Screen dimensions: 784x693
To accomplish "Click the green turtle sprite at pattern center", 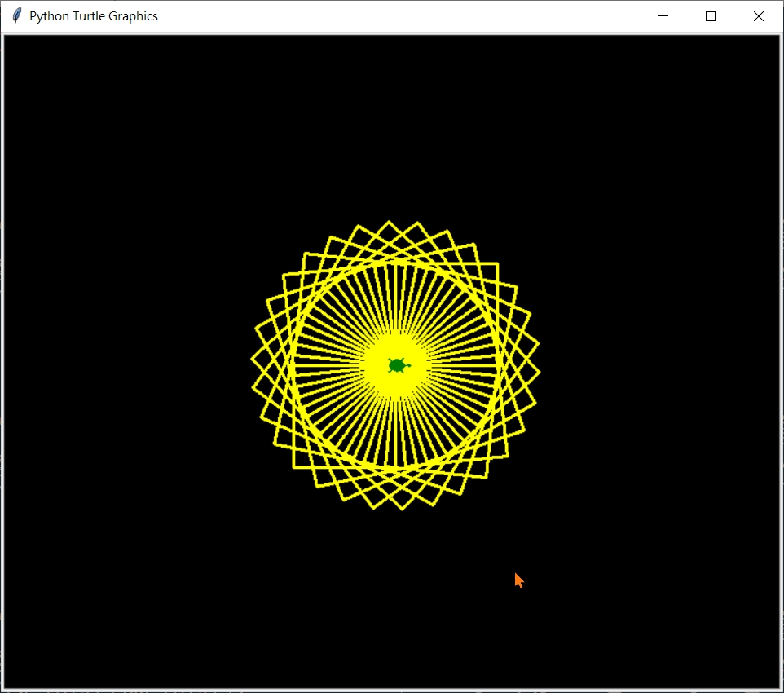I will [398, 364].
